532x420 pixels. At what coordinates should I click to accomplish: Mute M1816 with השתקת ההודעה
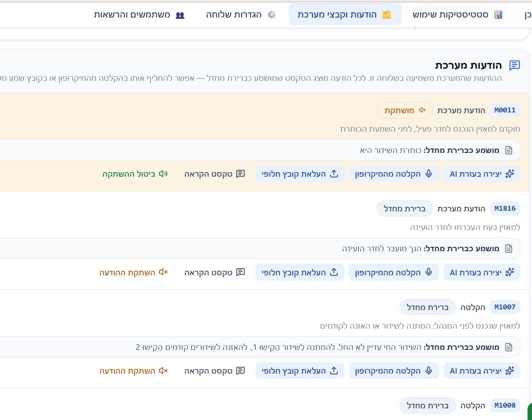click(134, 273)
